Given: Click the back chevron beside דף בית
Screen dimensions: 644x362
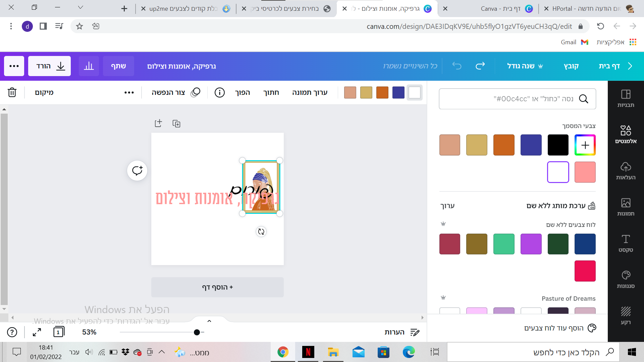Looking at the screenshot, I should point(630,66).
